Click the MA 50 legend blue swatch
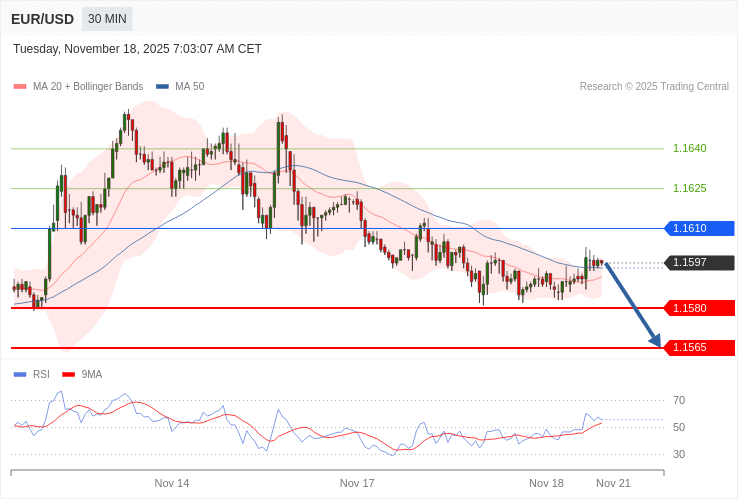The width and height of the screenshot is (738, 500). point(162,87)
